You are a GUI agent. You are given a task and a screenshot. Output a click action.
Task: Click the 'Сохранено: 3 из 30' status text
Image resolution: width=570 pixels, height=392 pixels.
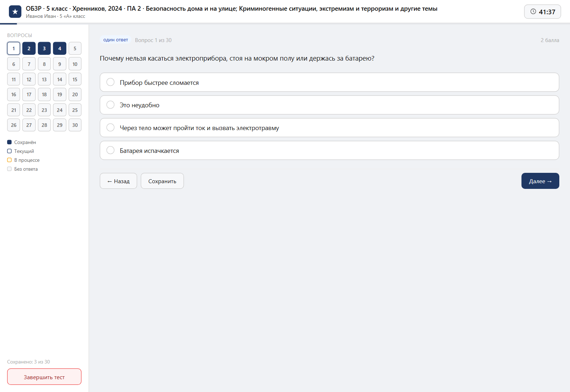[x=28, y=362]
